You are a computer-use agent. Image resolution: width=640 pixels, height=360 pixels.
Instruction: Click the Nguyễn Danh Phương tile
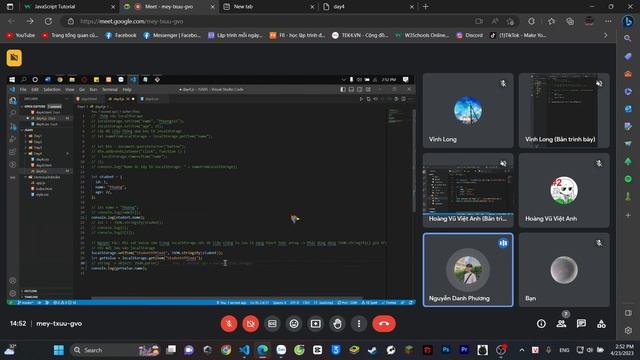tap(468, 270)
